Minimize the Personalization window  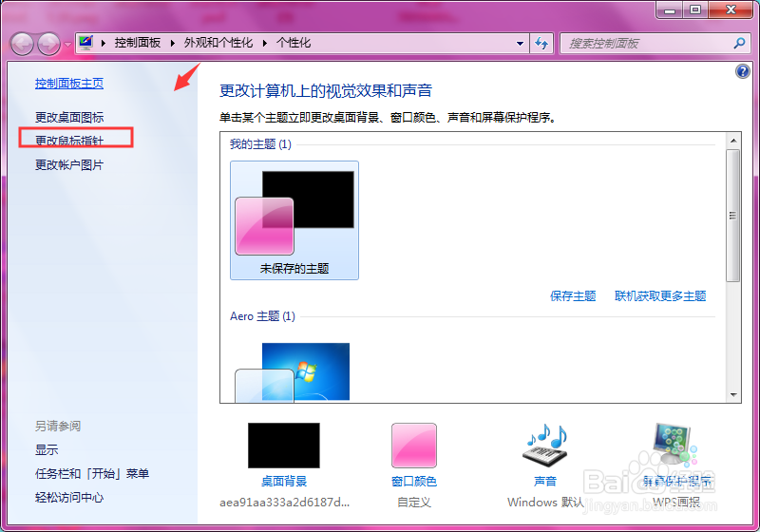click(670, 9)
